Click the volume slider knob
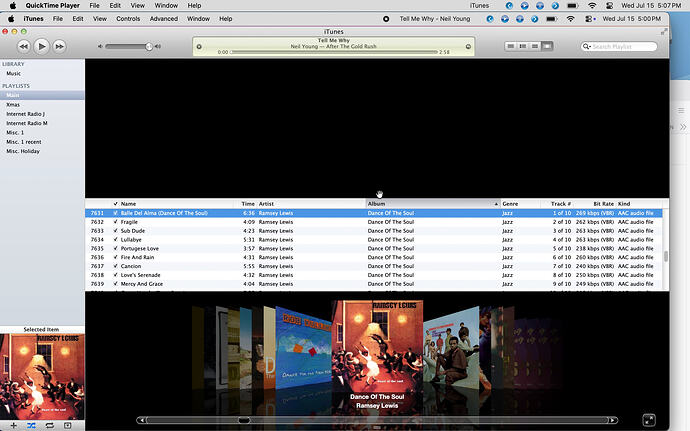 click(x=149, y=46)
